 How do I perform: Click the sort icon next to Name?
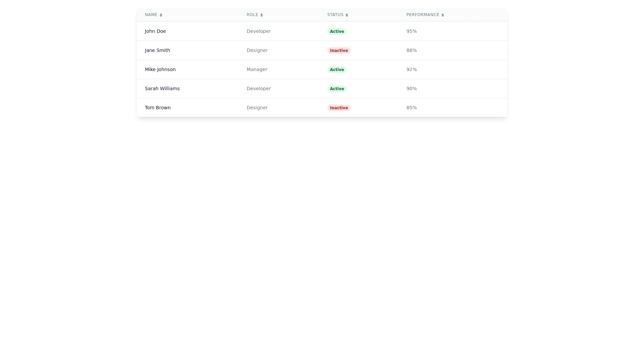coord(161,15)
